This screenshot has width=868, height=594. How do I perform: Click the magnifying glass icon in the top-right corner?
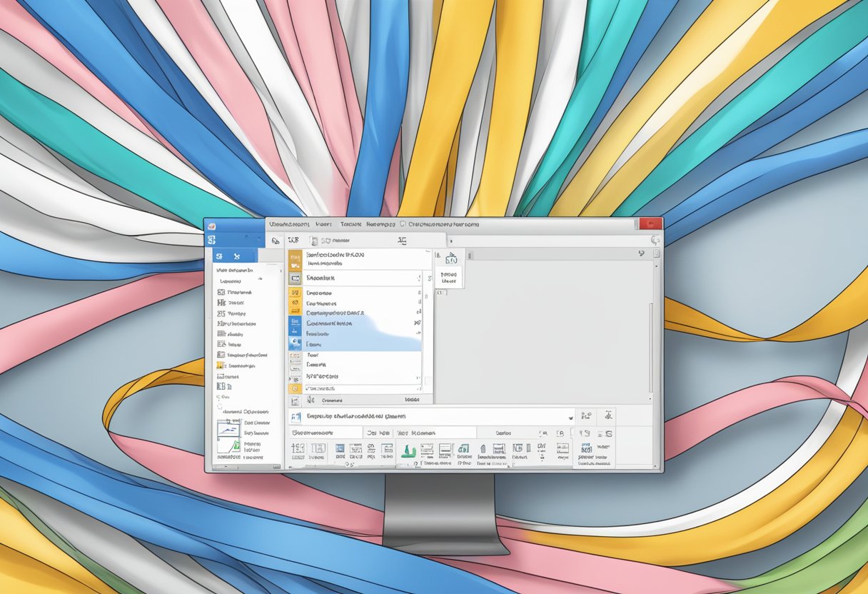(x=655, y=240)
